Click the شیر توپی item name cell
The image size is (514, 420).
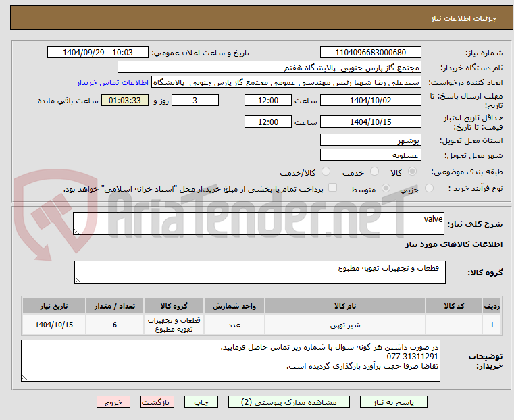click(345, 325)
